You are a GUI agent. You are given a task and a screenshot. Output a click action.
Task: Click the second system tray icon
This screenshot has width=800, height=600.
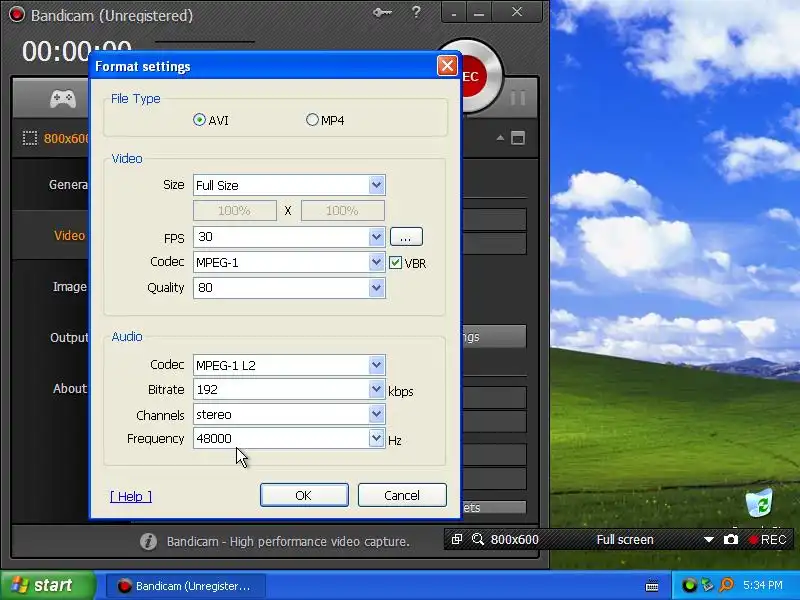[x=707, y=585]
